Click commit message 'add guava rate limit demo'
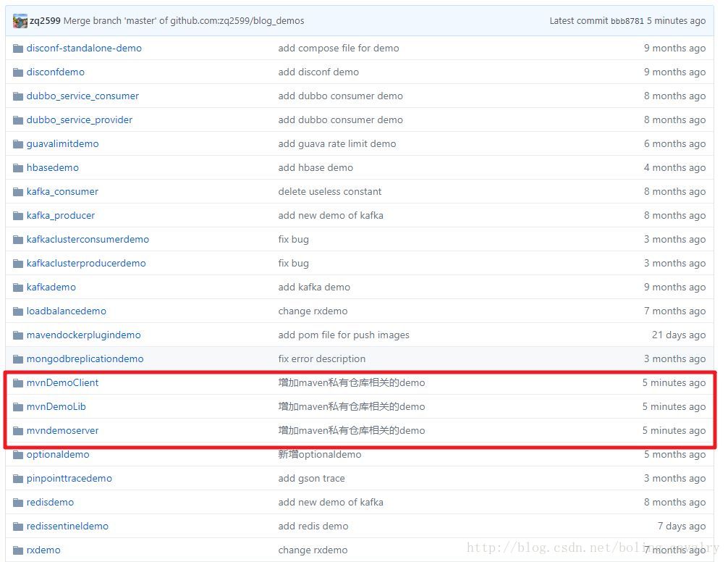 tap(337, 144)
